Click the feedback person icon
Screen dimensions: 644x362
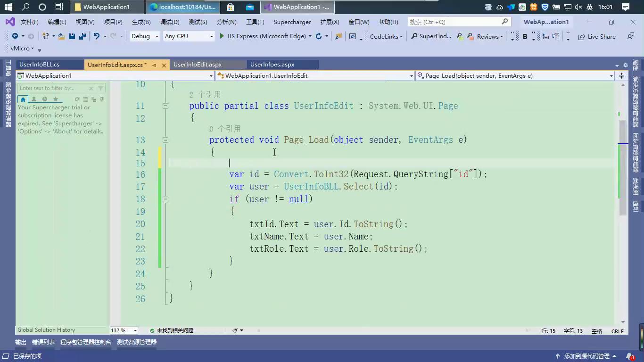[631, 36]
